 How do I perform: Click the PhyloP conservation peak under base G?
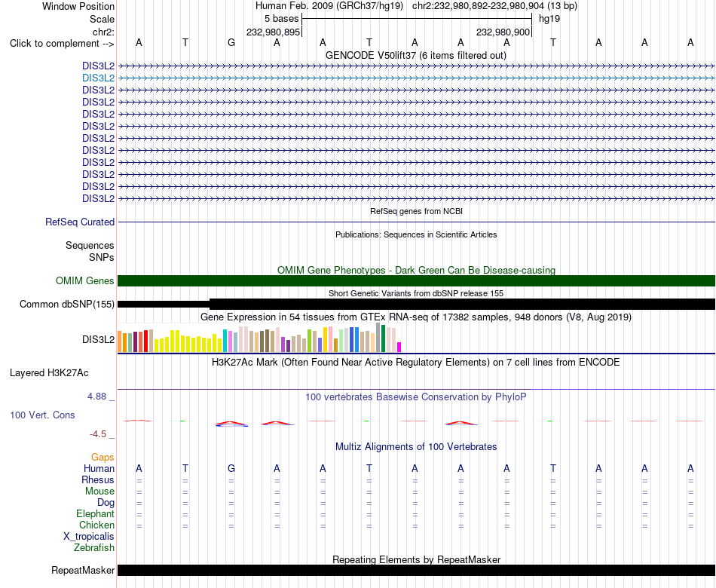pyautogui.click(x=231, y=424)
